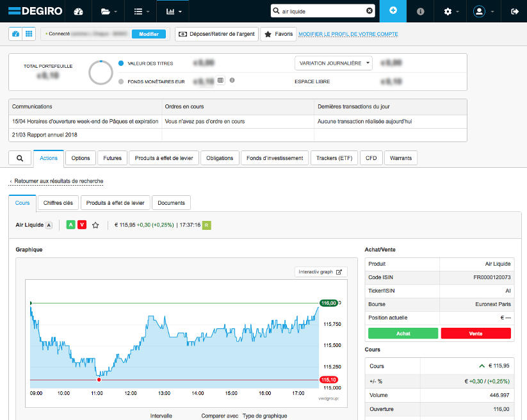Select the Options tab

(x=81, y=158)
